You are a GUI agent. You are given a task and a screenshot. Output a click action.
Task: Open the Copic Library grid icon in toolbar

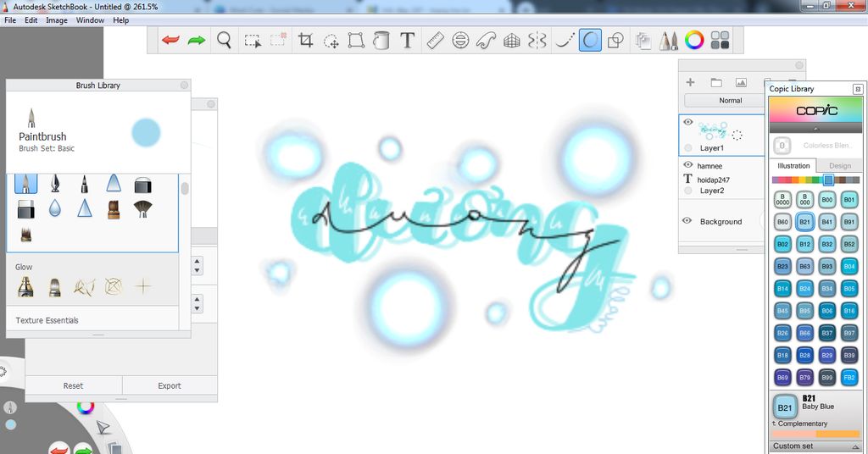click(x=720, y=41)
